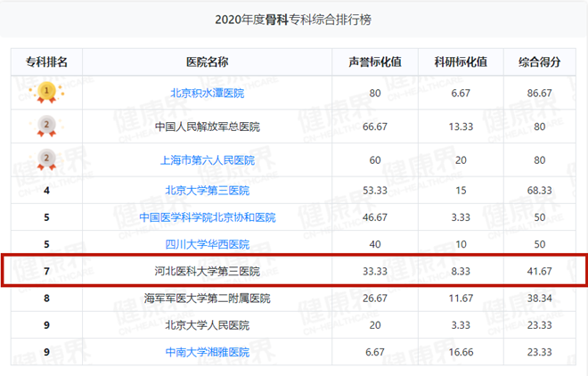This screenshot has height=376, width=588.
Task: Click the 综合得分 column header
Action: pyautogui.click(x=540, y=61)
